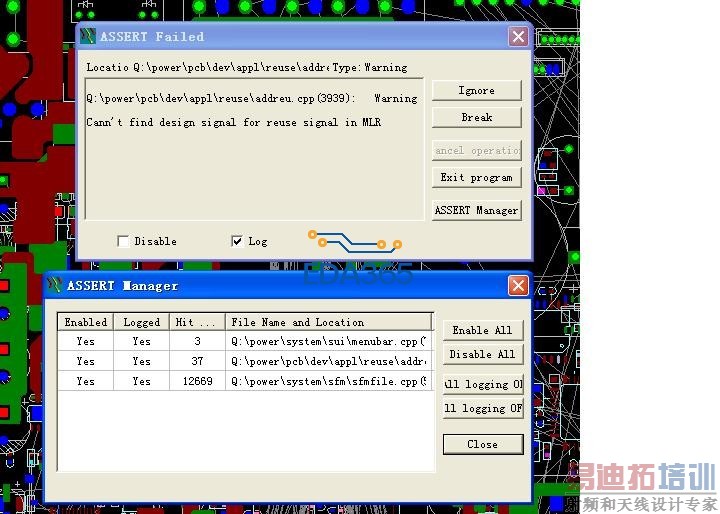This screenshot has height=514, width=720.
Task: Click the 'Cann't find design signal' message
Action: (x=233, y=122)
